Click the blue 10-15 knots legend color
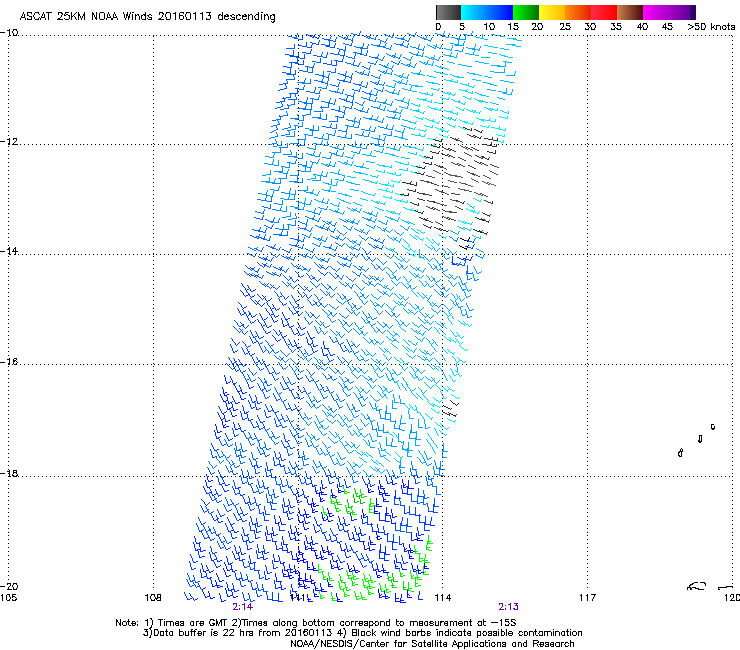 [500, 12]
